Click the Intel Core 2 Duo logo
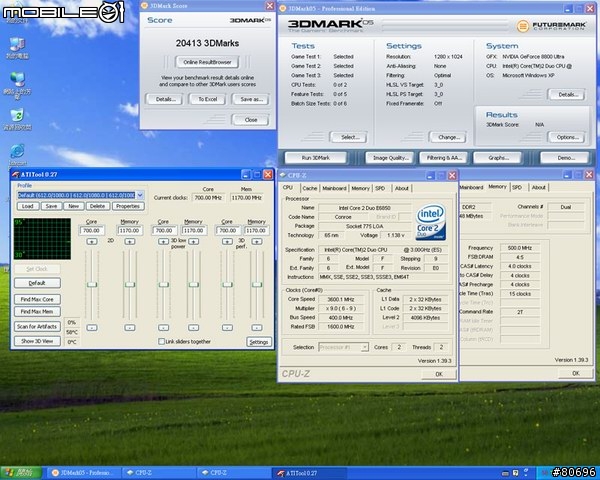 431,222
